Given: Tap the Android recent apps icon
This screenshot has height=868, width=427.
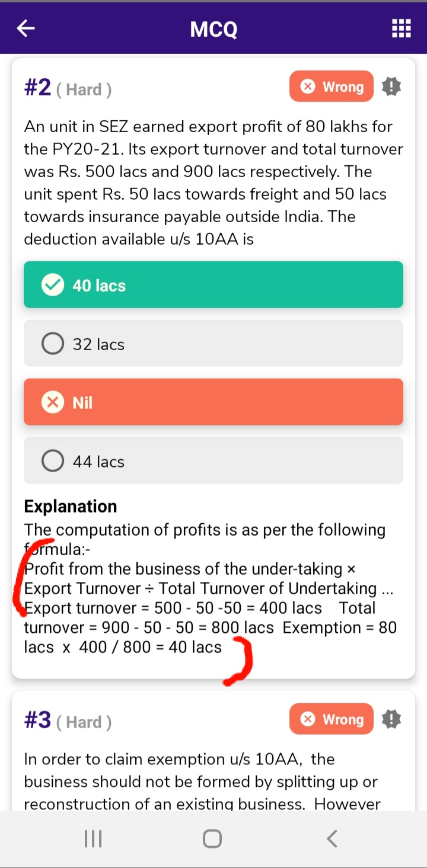Looking at the screenshot, I should (x=93, y=838).
